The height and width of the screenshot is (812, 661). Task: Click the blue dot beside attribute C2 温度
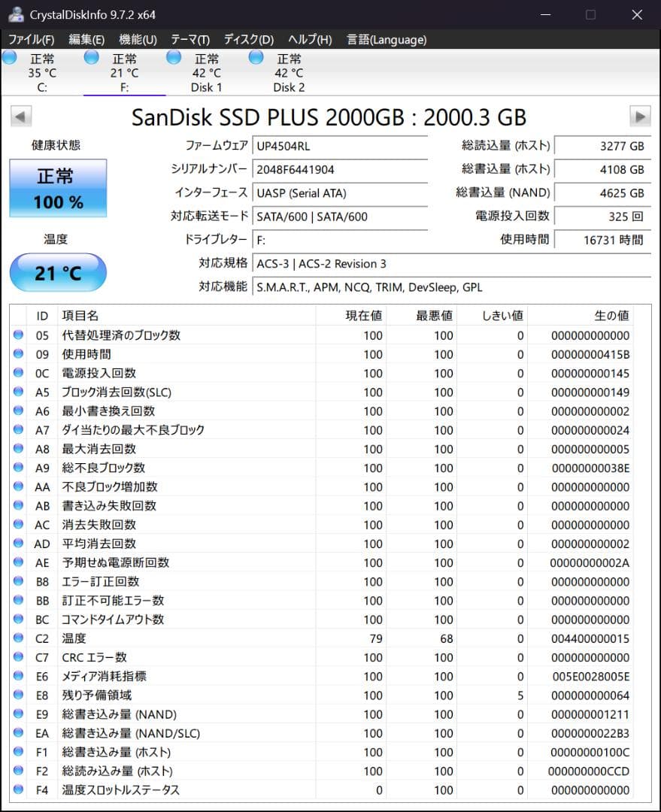coord(18,638)
